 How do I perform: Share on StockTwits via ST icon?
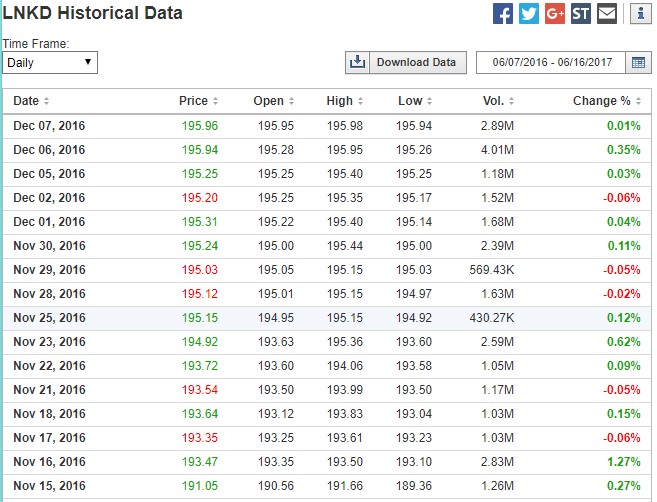(581, 14)
